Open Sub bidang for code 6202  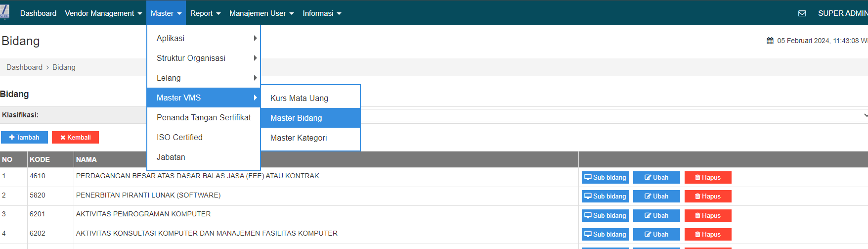click(605, 235)
